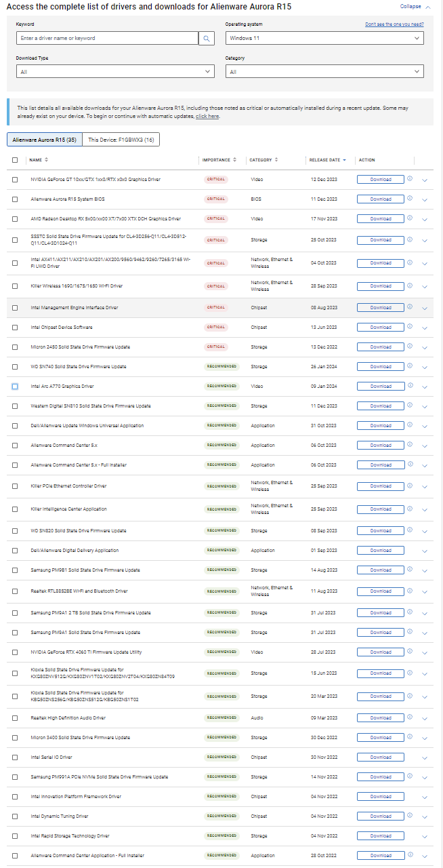
Task: Open info icon for NVIDIA GeForce GT 10xx driver
Action: coord(410,179)
